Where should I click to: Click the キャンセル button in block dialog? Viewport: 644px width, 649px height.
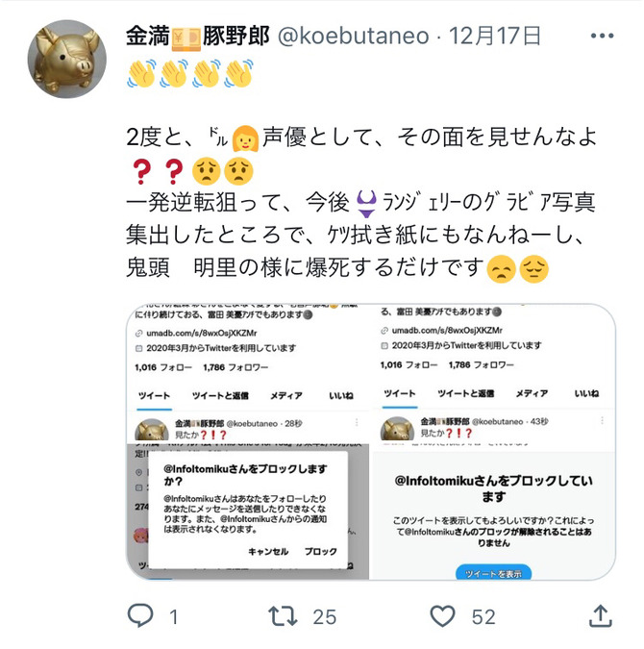click(x=268, y=552)
